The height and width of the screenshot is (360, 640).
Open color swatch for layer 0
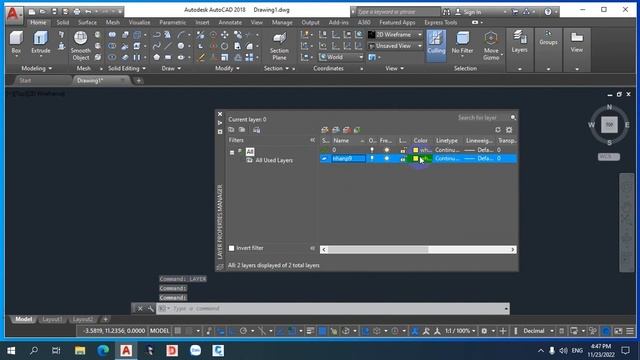click(416, 150)
